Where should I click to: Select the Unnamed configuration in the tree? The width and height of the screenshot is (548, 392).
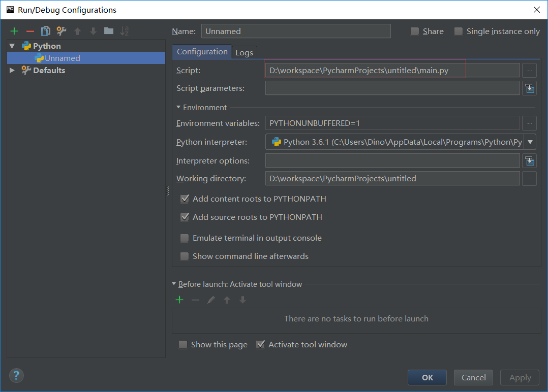point(86,58)
